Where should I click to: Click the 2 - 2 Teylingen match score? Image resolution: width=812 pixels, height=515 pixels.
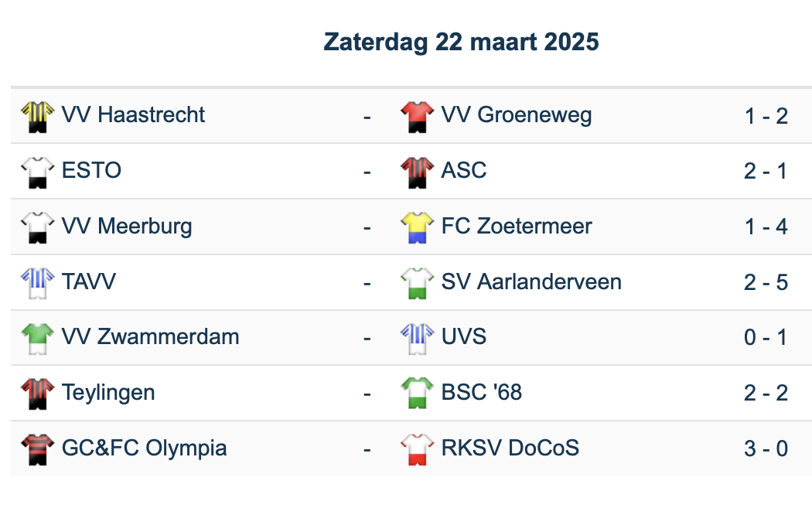(x=766, y=394)
